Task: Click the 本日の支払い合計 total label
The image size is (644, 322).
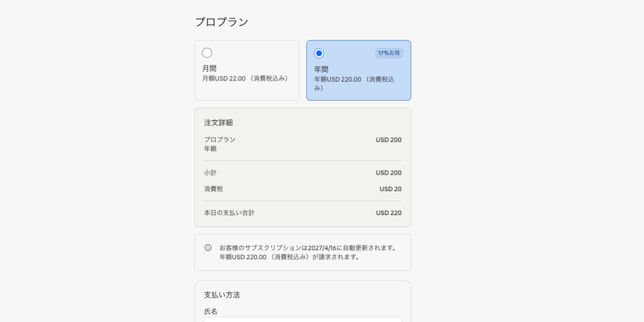Action: (229, 213)
